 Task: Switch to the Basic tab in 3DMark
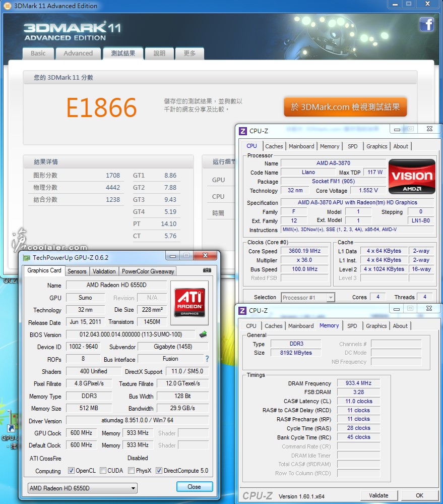coord(38,53)
